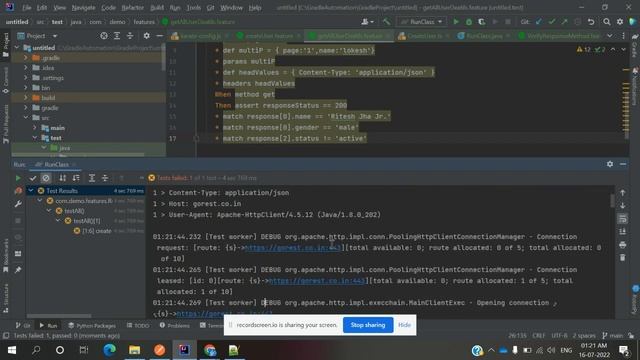Open the TODO tool window tab
The height and width of the screenshot is (360, 640).
(x=138, y=325)
